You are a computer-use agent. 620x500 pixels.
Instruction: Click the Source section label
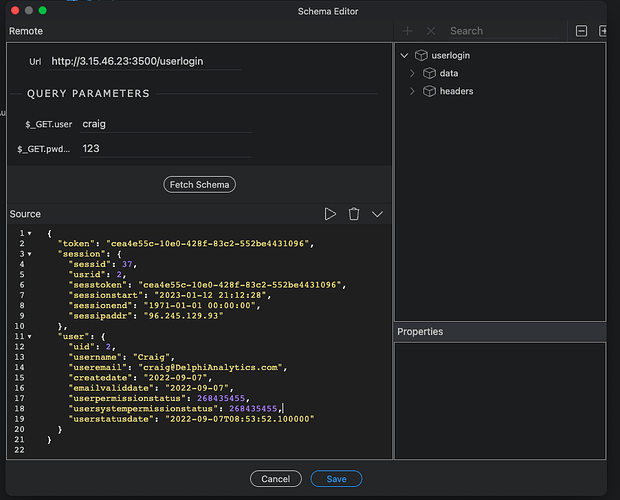(x=25, y=214)
